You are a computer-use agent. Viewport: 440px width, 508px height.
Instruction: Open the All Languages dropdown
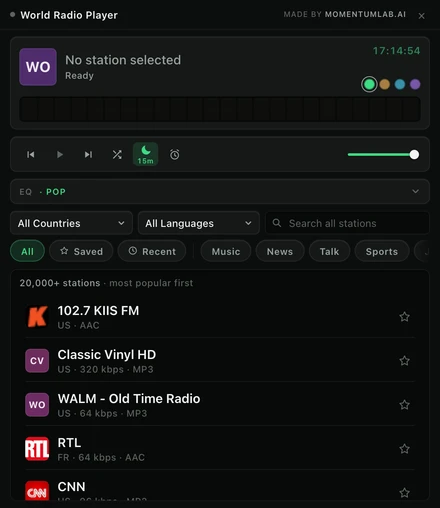pos(199,223)
